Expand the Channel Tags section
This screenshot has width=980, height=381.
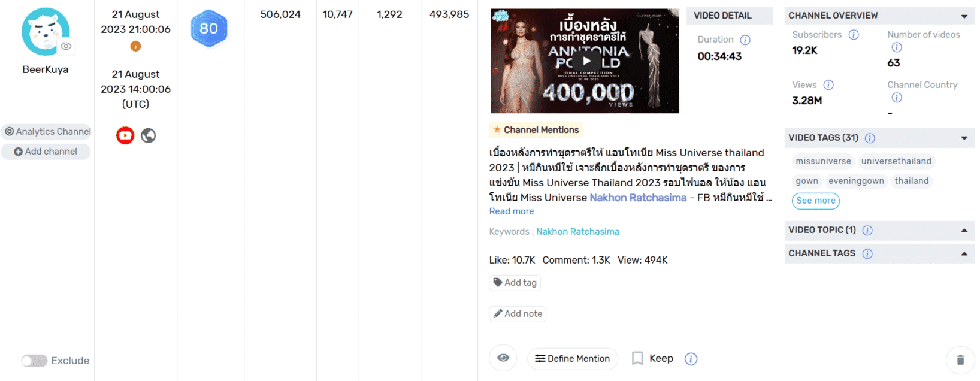(964, 254)
